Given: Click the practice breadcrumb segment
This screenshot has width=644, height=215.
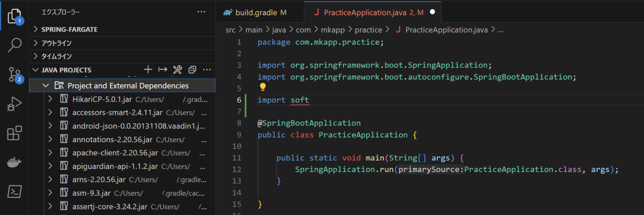Looking at the screenshot, I should pos(368,30).
